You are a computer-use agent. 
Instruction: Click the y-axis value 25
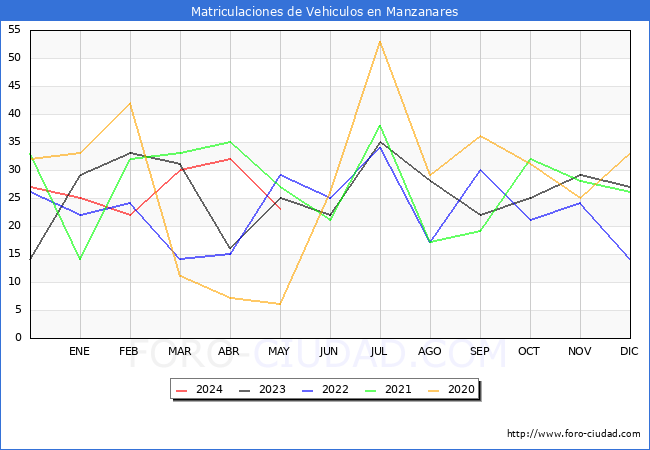(15, 198)
